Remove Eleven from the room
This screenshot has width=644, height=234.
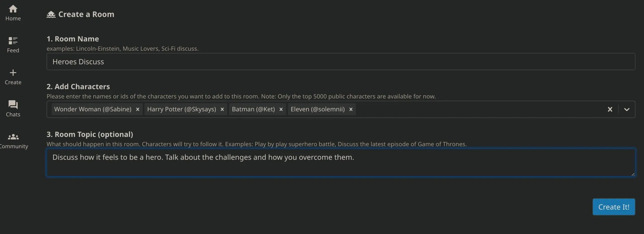350,109
